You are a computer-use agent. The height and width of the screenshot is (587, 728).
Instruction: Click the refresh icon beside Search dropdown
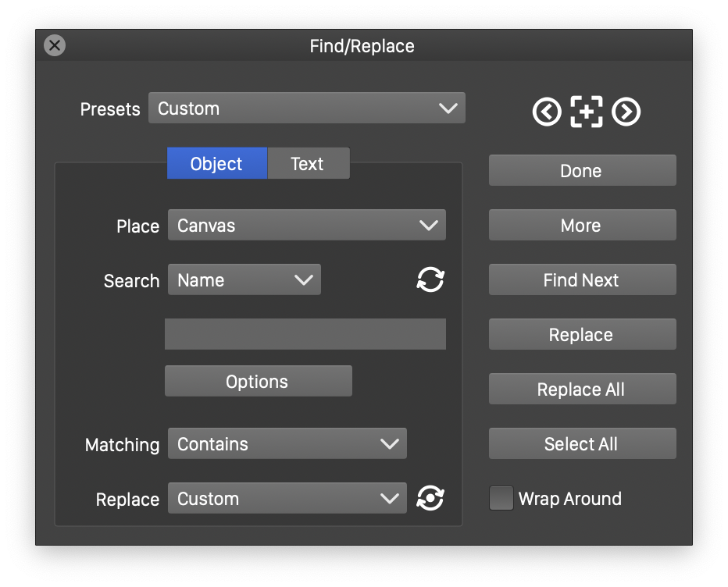click(430, 279)
